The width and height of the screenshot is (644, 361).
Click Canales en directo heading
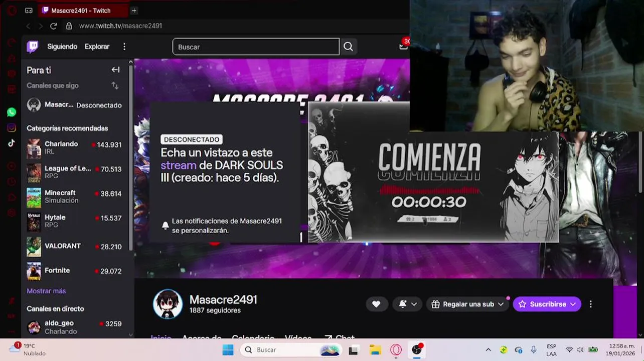point(55,309)
